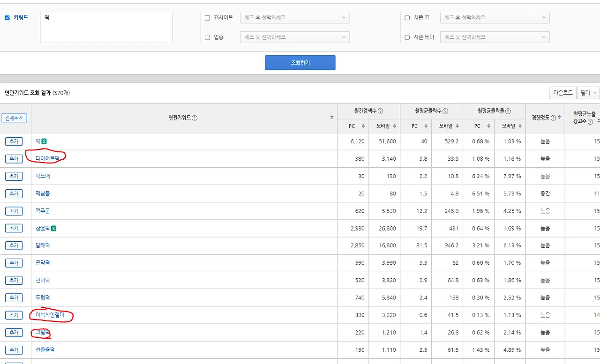Open help icon beside 월평균클릭수
Viewport: 600px width, 364px height.
click(445, 111)
